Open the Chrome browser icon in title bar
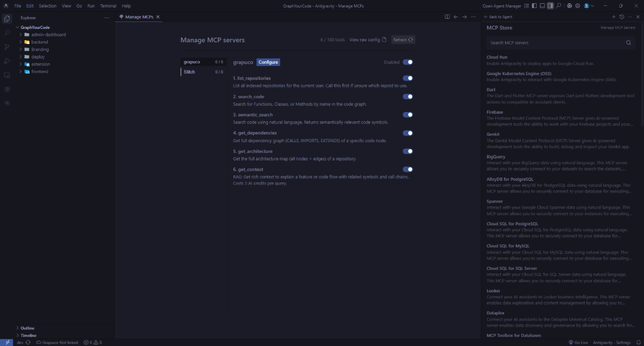The width and height of the screenshot is (644, 346). [569, 6]
